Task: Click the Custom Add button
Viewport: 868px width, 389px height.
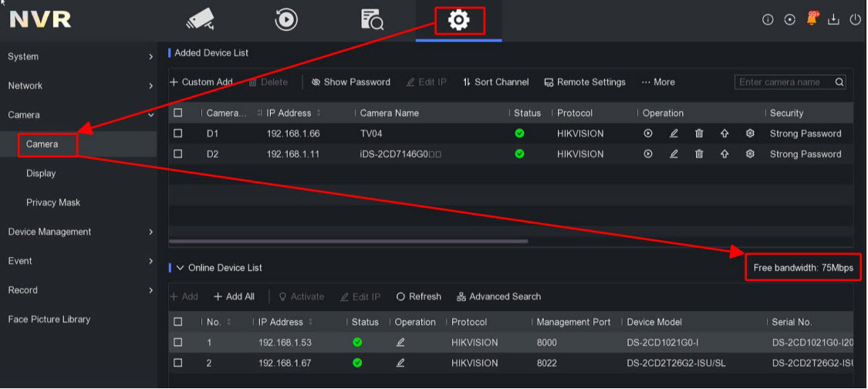Action: 202,83
